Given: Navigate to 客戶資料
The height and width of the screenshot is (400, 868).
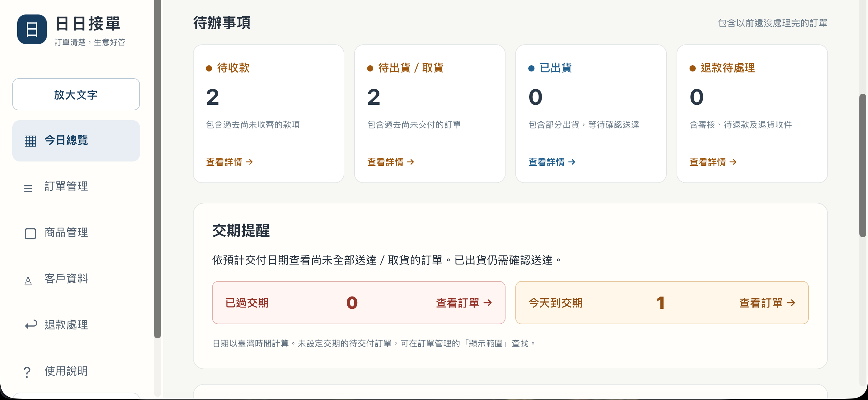Looking at the screenshot, I should tap(76, 279).
